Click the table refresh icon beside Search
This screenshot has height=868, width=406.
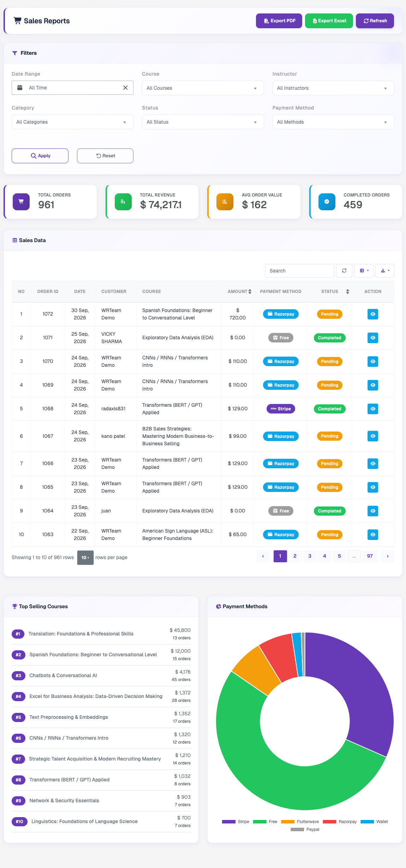344,271
